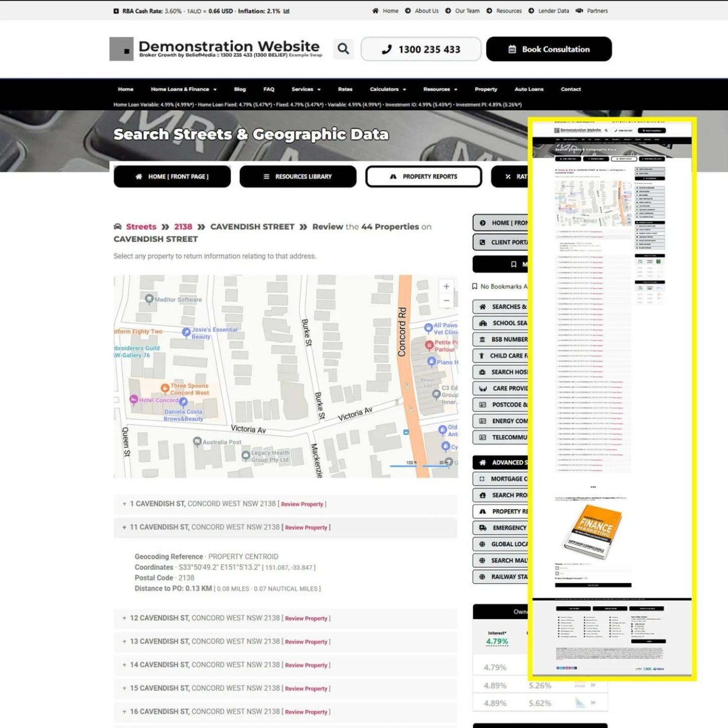The width and height of the screenshot is (728, 728).
Task: Select Auto Loans in navigation bar
Action: pyautogui.click(x=529, y=89)
